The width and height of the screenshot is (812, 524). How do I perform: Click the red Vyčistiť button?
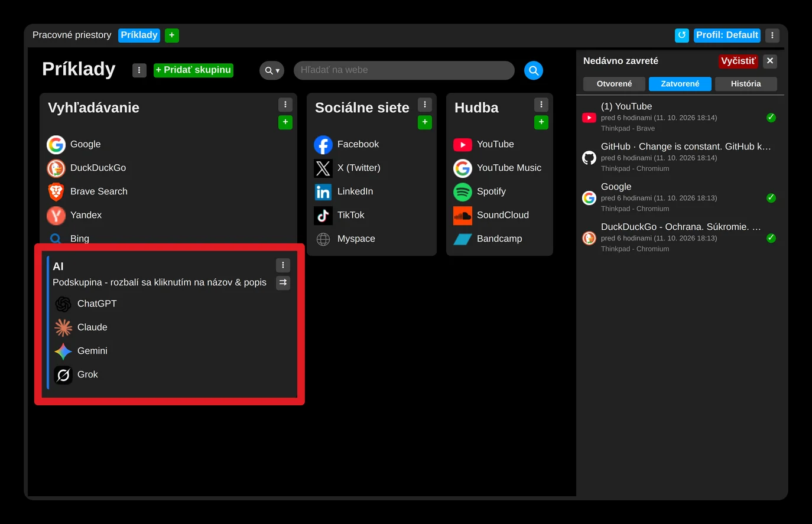[x=738, y=61]
